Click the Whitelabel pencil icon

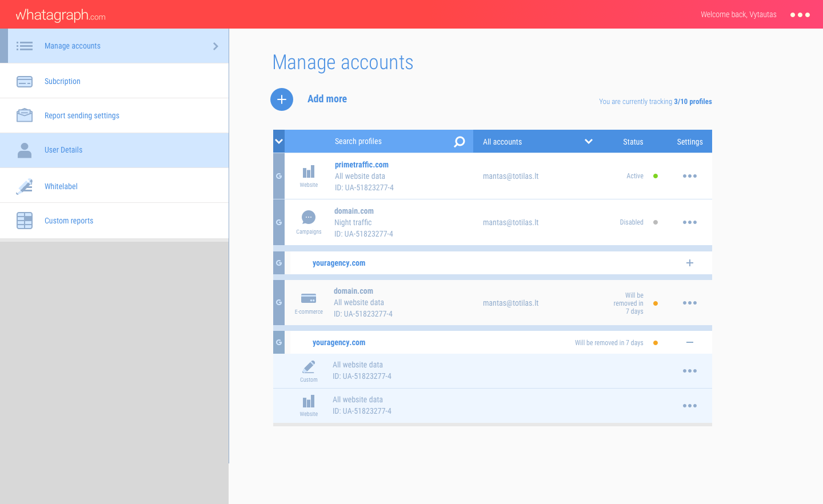[25, 186]
